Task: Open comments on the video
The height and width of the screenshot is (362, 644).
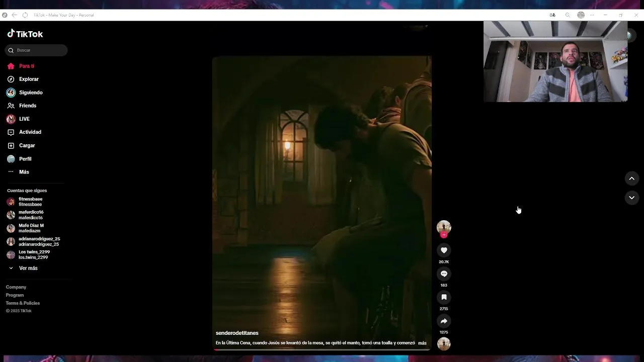Action: [444, 274]
